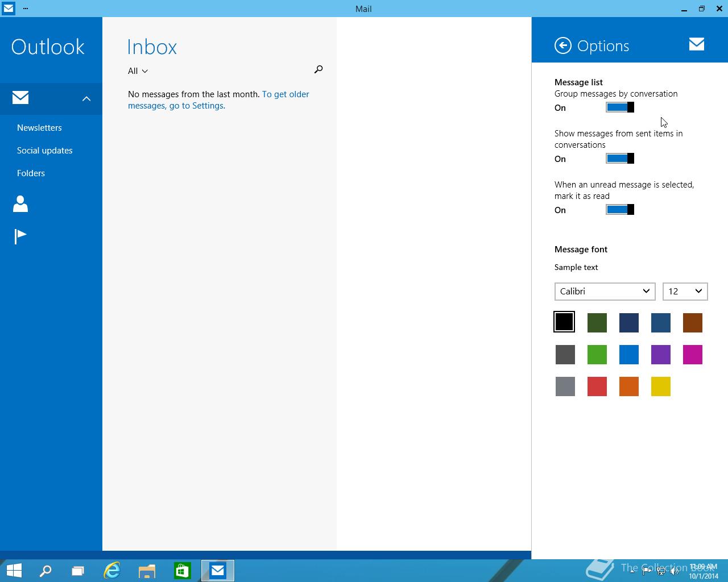The width and height of the screenshot is (728, 582).
Task: Click the mail envelope icon in Options header
Action: point(697,44)
